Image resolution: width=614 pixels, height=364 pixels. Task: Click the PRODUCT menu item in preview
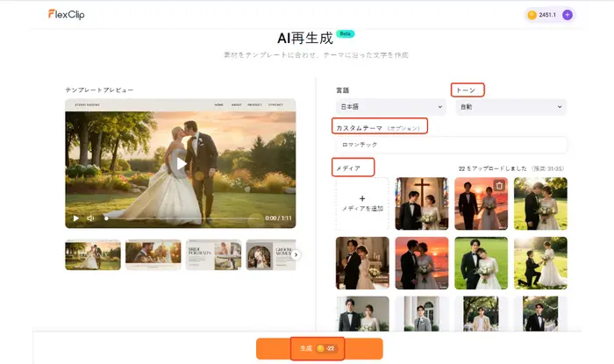click(254, 104)
